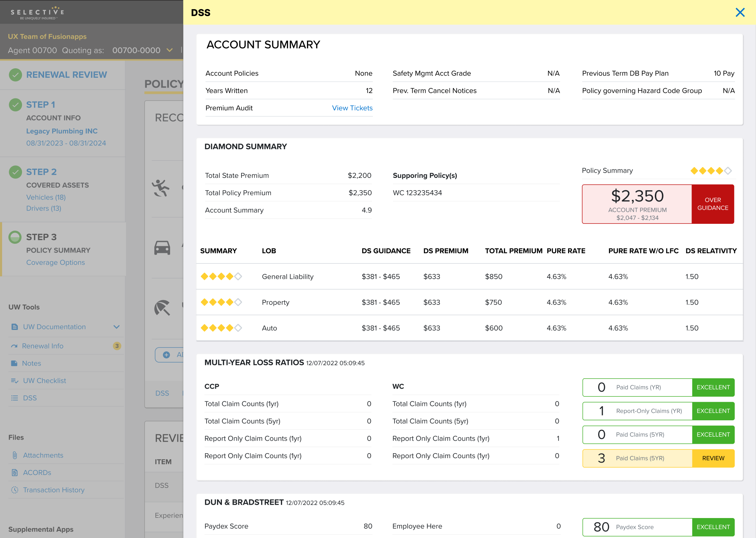
Task: Open DSS in the UW Tools list
Action: (x=30, y=398)
